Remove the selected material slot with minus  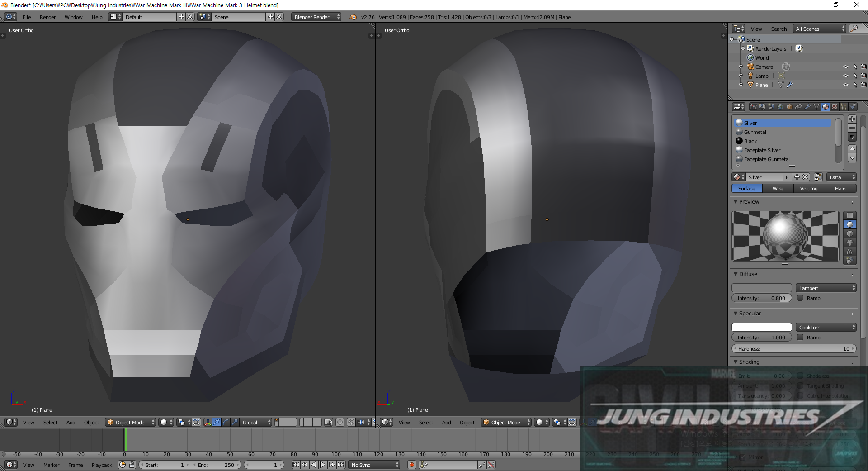point(852,128)
